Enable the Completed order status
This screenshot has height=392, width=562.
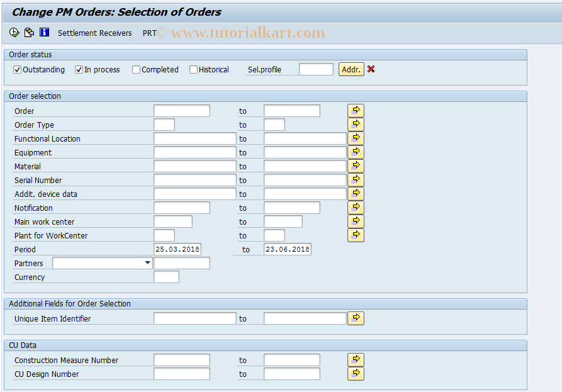point(135,69)
